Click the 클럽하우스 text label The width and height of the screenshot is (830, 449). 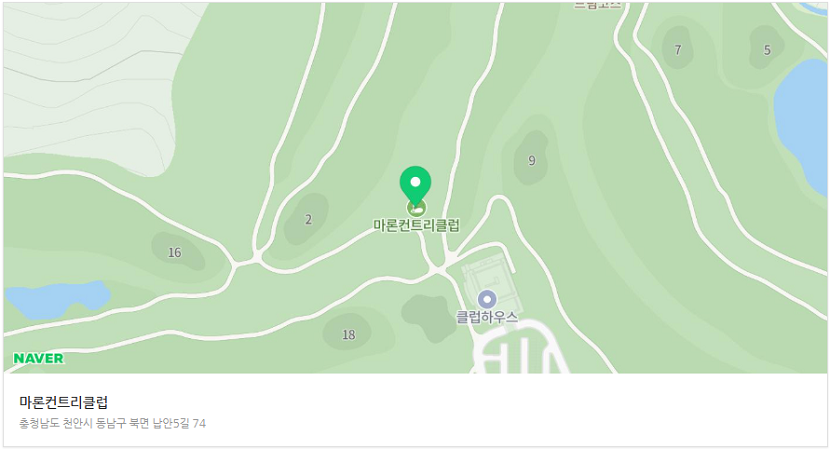[487, 317]
